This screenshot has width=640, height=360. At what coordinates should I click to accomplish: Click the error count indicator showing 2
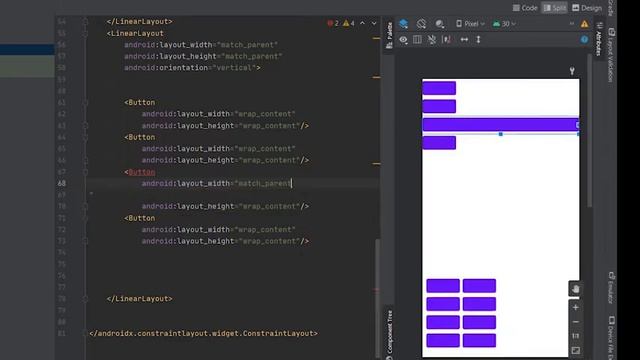tap(333, 23)
